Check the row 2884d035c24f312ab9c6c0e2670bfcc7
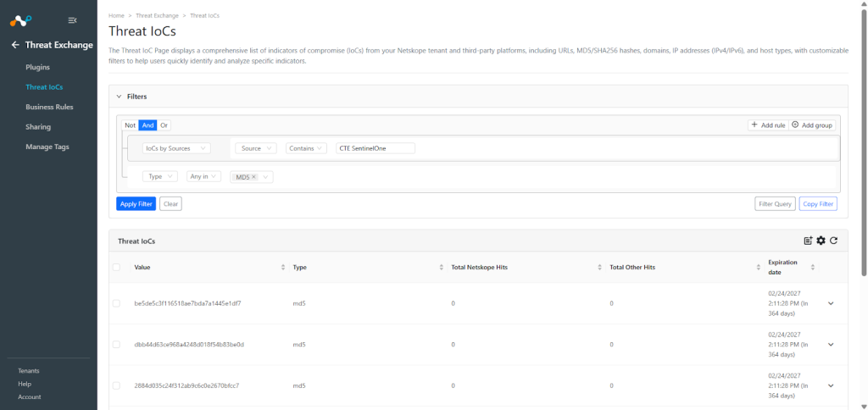 click(x=116, y=385)
